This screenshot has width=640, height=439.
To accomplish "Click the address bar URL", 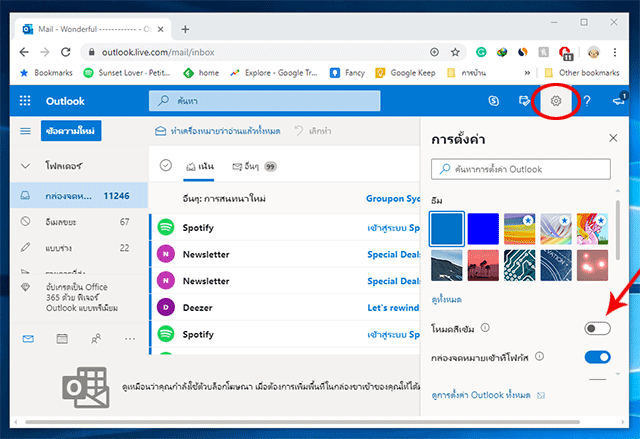I will 158,52.
